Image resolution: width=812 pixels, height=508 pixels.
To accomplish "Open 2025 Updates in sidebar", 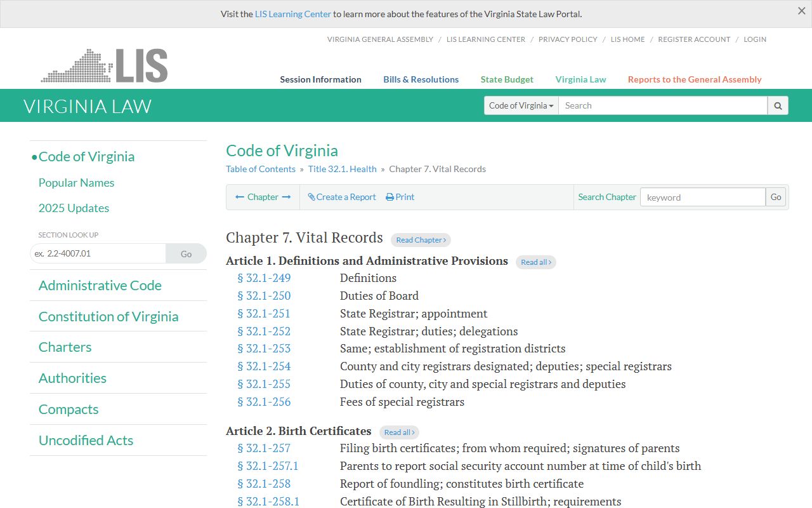I will (x=74, y=208).
